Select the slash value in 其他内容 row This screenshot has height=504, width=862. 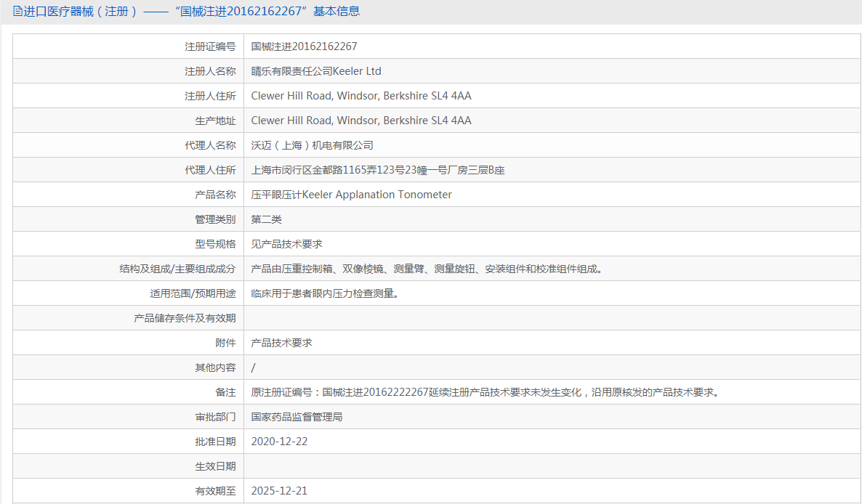click(254, 368)
